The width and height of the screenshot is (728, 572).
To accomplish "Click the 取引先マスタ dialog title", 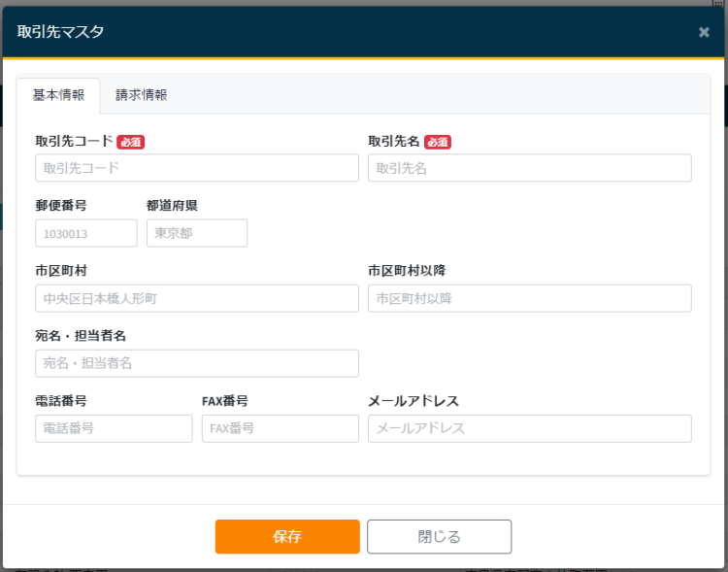I will point(60,32).
